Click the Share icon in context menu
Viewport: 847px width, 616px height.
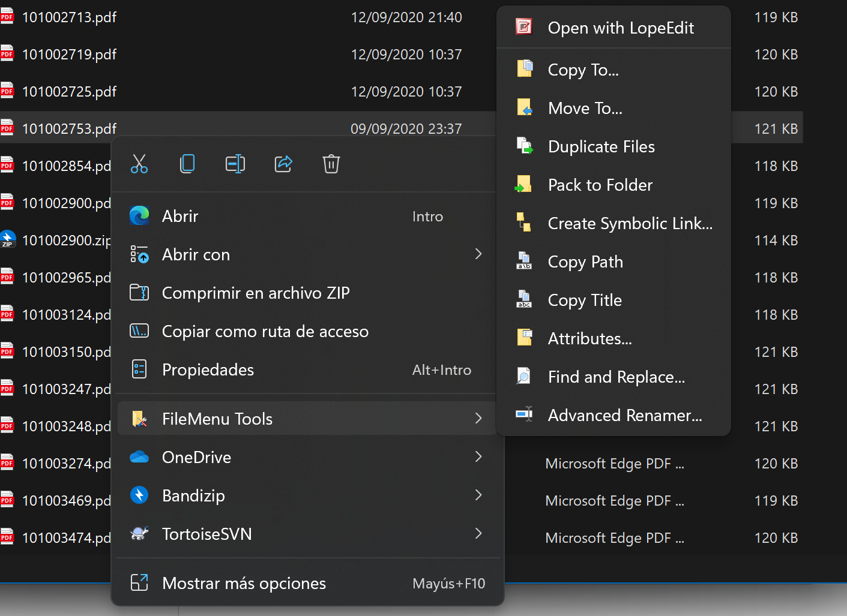(283, 164)
